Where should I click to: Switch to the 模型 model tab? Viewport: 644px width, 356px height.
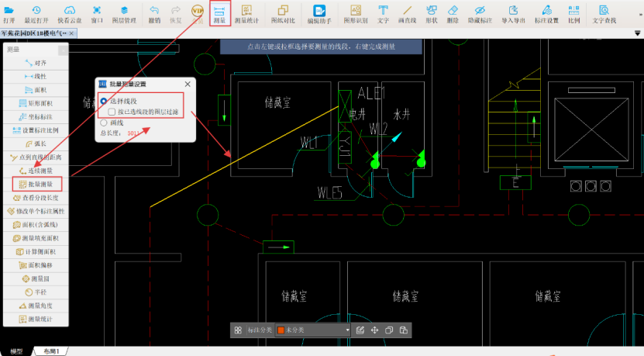(16, 351)
